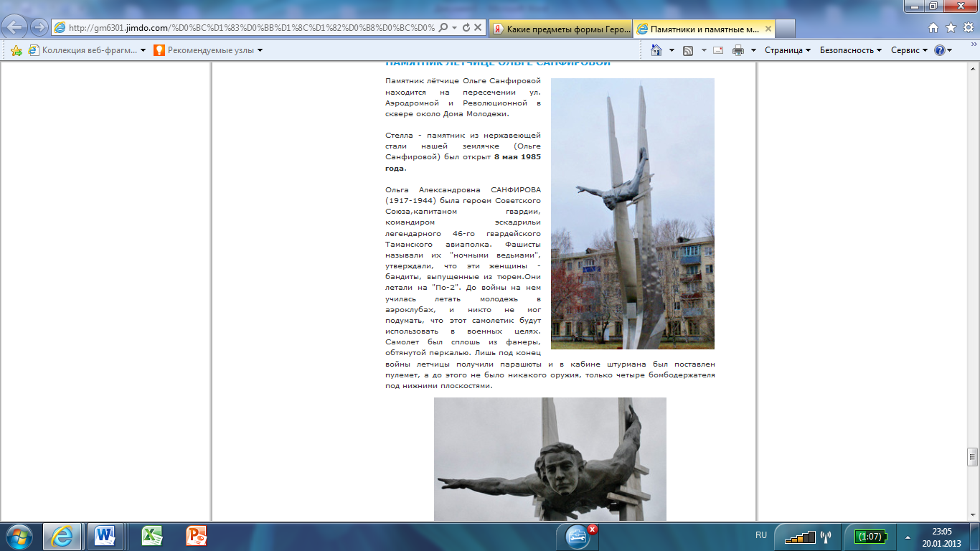
Task: Click the clock showing 23:05 20.01.2013
Action: [x=941, y=537]
